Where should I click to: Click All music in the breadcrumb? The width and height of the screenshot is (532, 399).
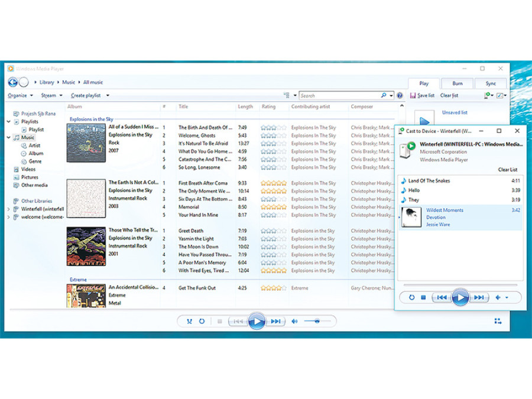[x=93, y=82]
